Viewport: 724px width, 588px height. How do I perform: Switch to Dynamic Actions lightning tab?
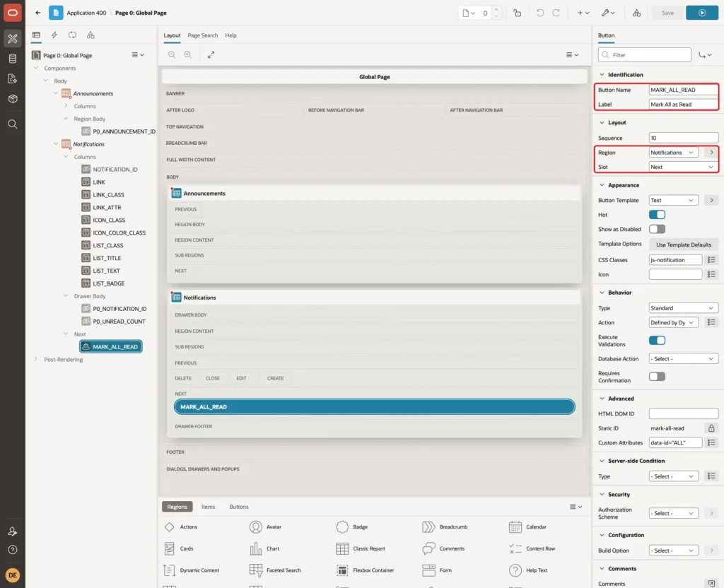pyautogui.click(x=54, y=35)
